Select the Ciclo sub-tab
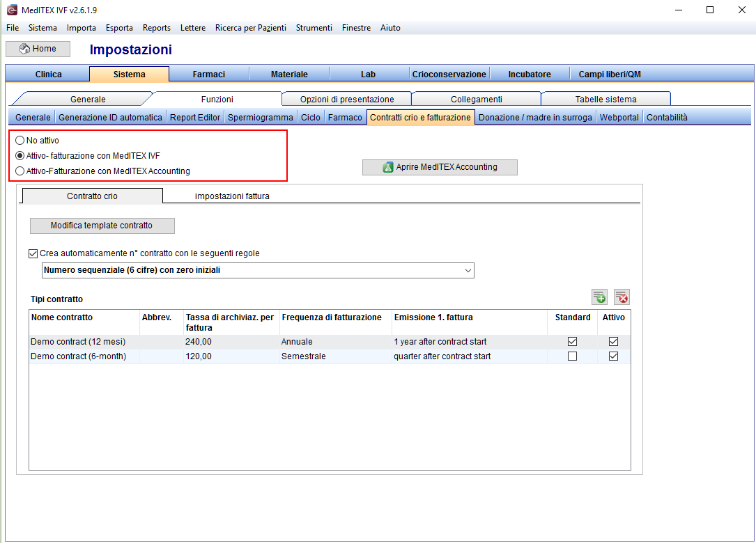 click(x=311, y=118)
